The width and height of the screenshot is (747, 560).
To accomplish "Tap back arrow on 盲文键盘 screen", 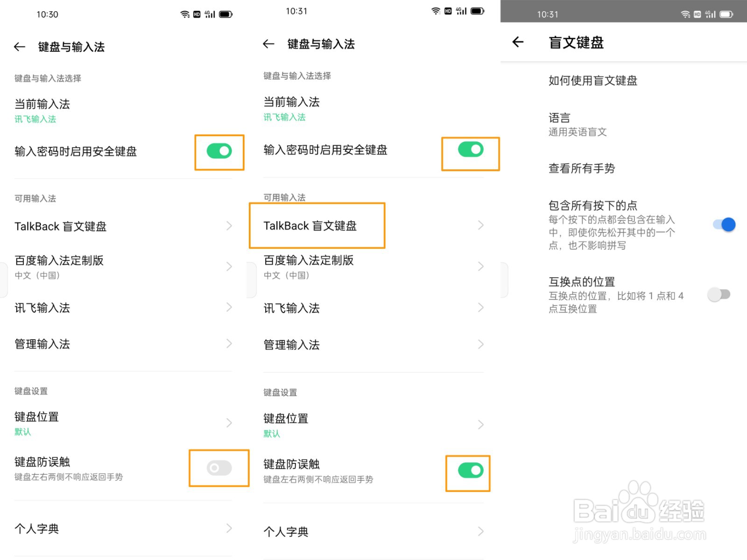I will click(x=518, y=42).
